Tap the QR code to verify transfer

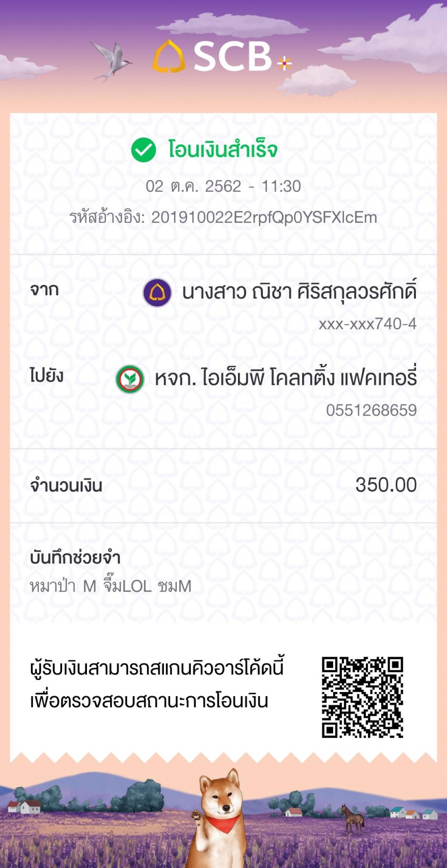click(362, 697)
